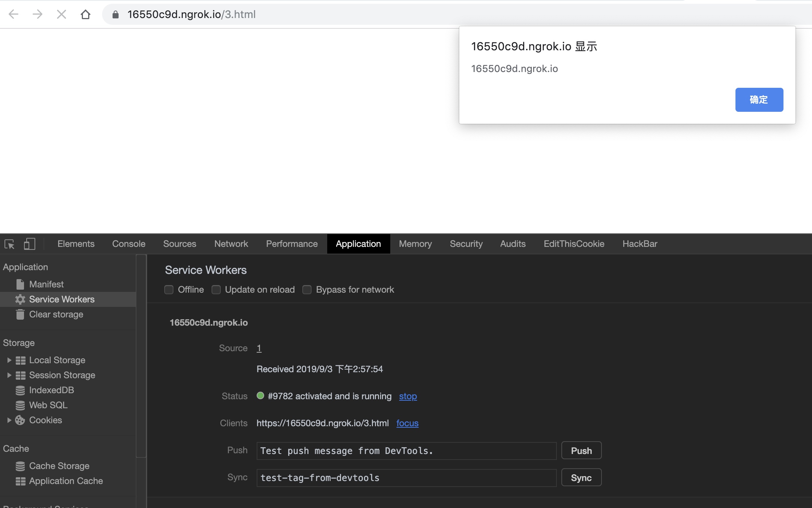
Task: Select Service Workers in sidebar
Action: [x=68, y=299]
